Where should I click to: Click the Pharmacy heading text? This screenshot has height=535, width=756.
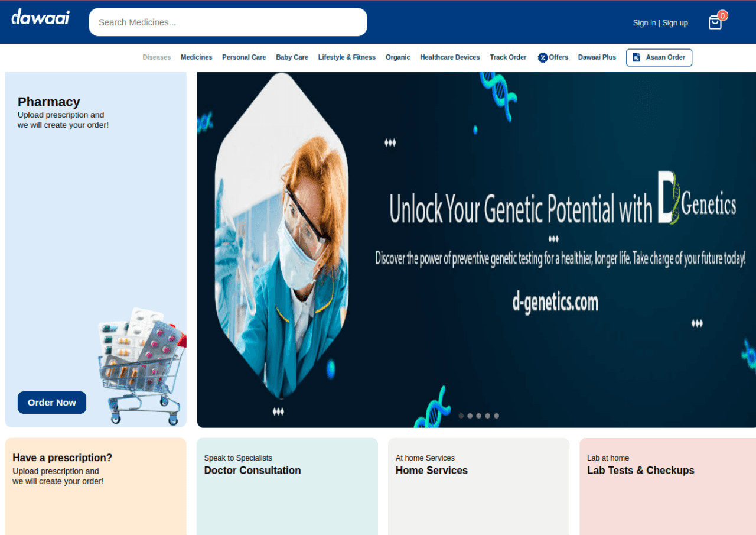pos(48,102)
